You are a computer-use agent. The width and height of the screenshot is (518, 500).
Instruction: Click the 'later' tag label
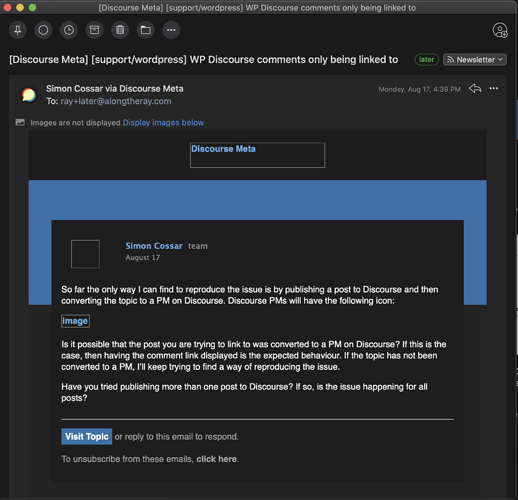426,60
